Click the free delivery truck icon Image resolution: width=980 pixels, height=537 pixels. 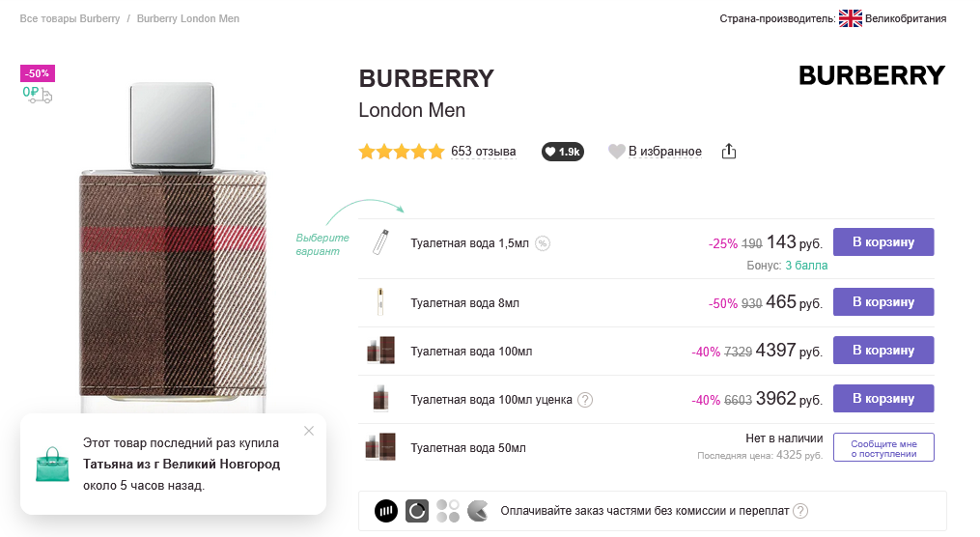pyautogui.click(x=38, y=95)
